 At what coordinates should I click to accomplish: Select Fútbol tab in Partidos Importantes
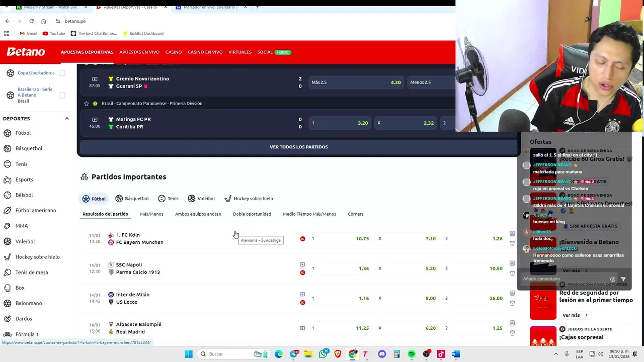point(94,199)
